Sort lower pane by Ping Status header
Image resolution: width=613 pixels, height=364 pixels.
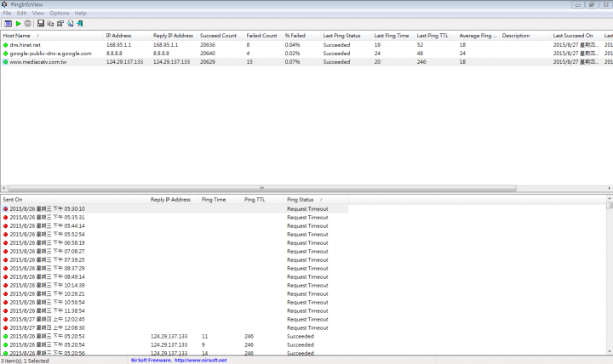[x=300, y=199]
